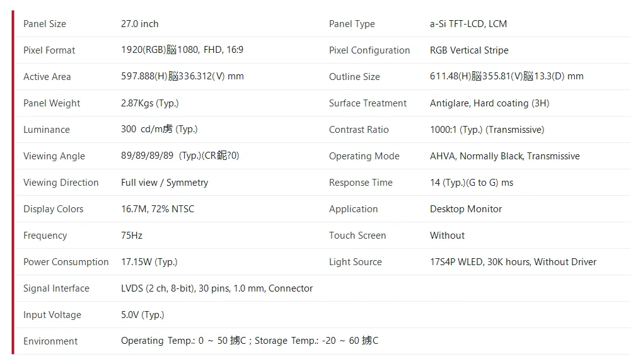Click the "Viewing Angle" label
The image size is (643, 364).
(x=54, y=156)
